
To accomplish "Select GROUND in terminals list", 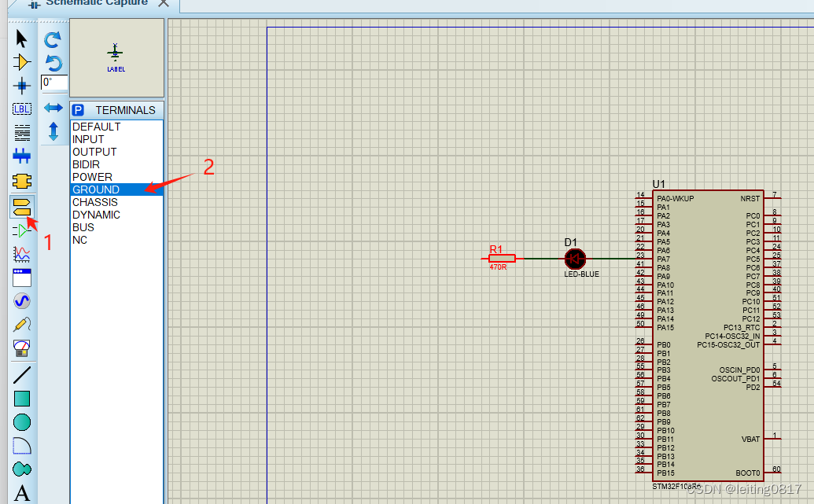I will pyautogui.click(x=117, y=189).
